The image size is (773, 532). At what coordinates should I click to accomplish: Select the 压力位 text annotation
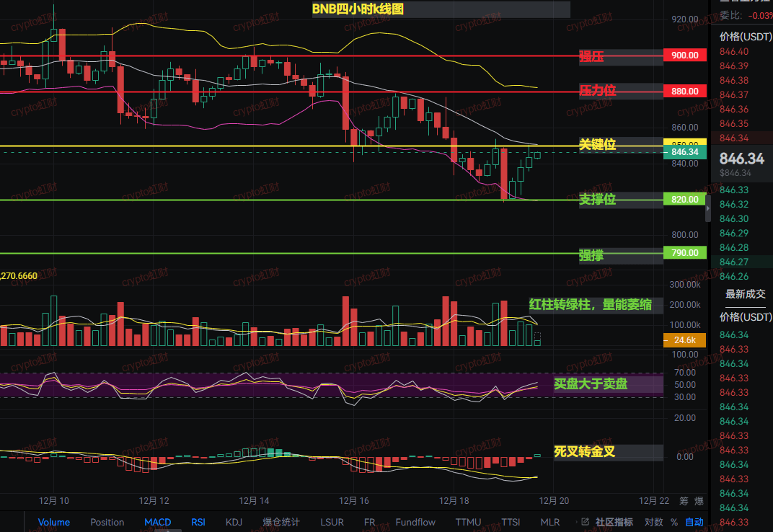point(597,90)
